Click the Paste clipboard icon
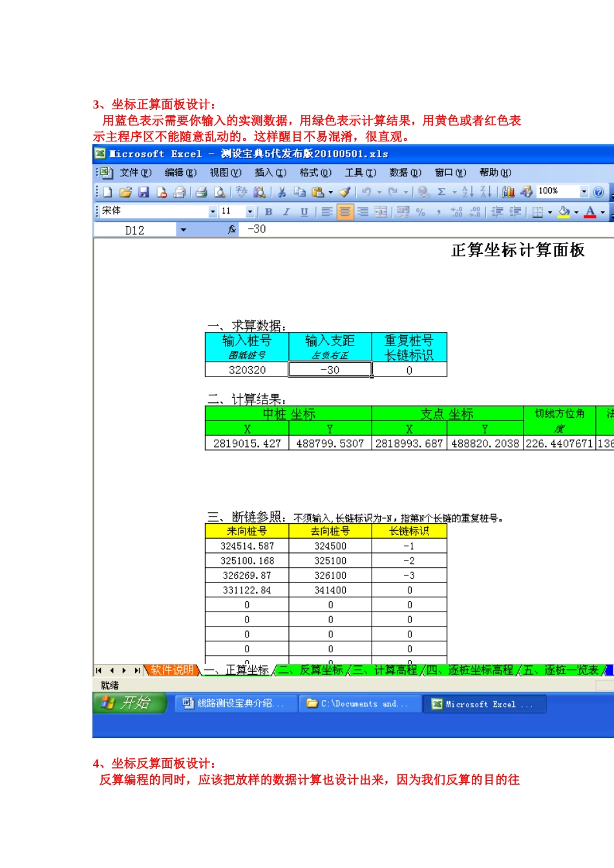 317,192
